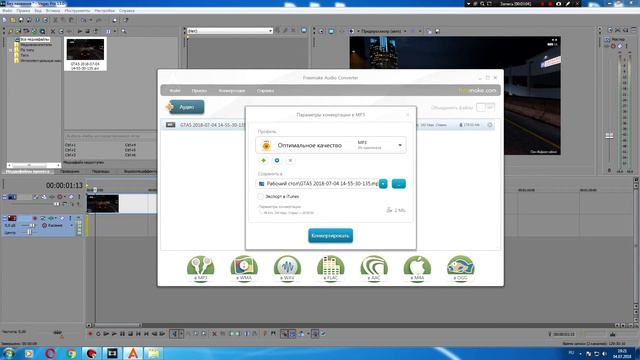Screen dimensions: 640x360
Task: Click the master volume fader
Action: coord(609,136)
